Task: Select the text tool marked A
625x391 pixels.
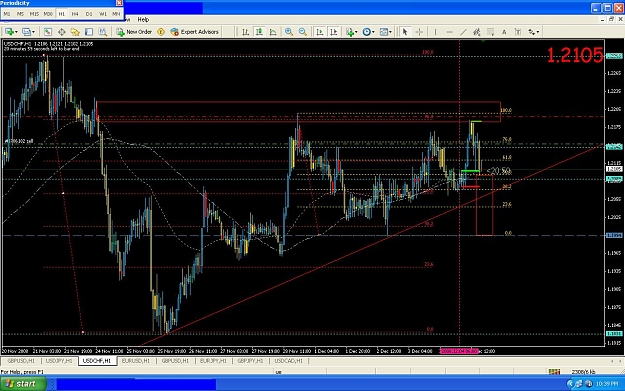Action: 504,32
